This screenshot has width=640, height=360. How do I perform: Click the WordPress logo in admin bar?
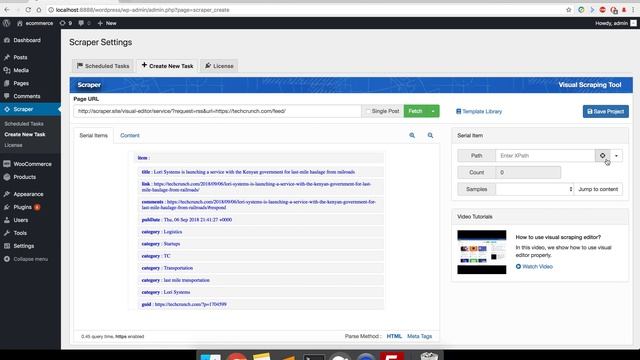click(x=7, y=23)
